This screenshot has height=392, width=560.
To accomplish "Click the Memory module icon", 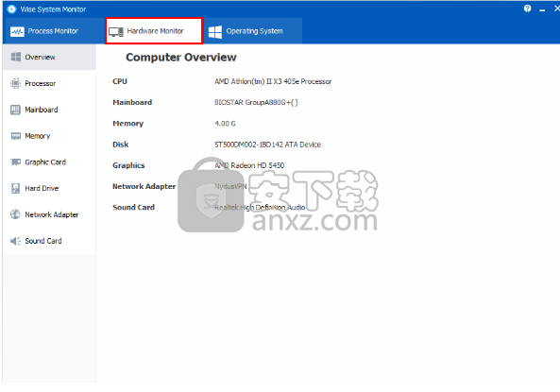I will click(16, 136).
